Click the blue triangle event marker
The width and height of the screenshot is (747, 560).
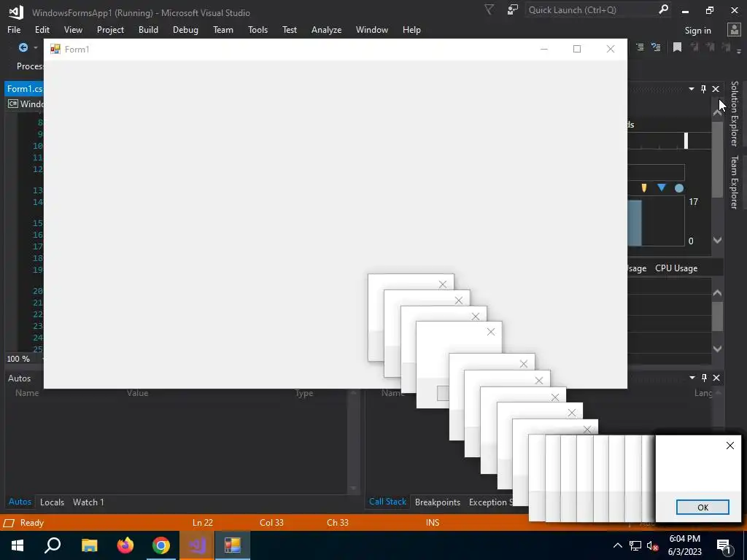click(661, 187)
